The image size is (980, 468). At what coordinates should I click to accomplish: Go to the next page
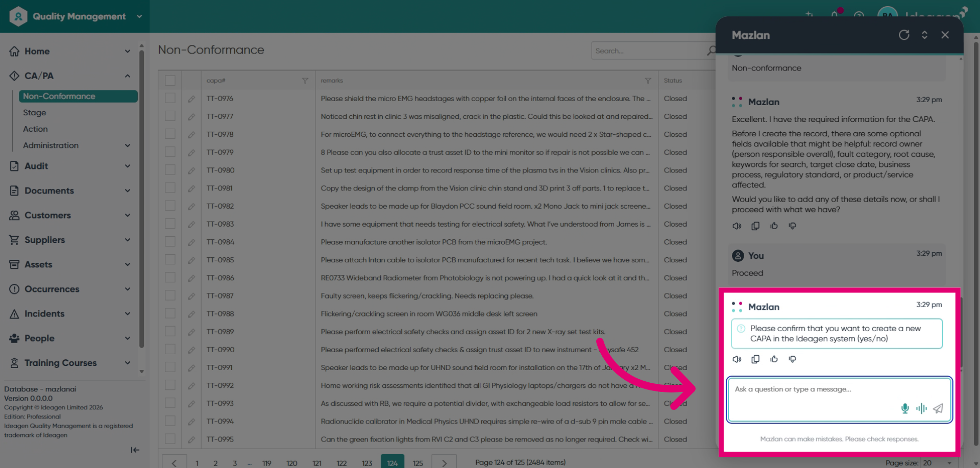tap(444, 462)
